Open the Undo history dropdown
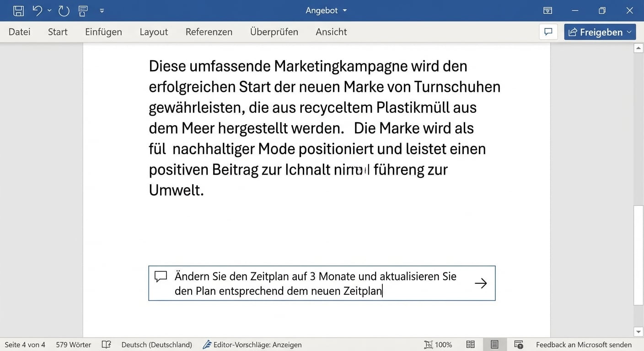Screen dimensions: 644x351 49,10
